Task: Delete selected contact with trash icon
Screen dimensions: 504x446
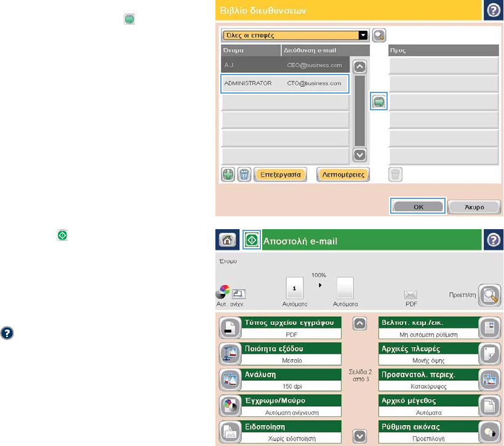Action: pyautogui.click(x=244, y=175)
